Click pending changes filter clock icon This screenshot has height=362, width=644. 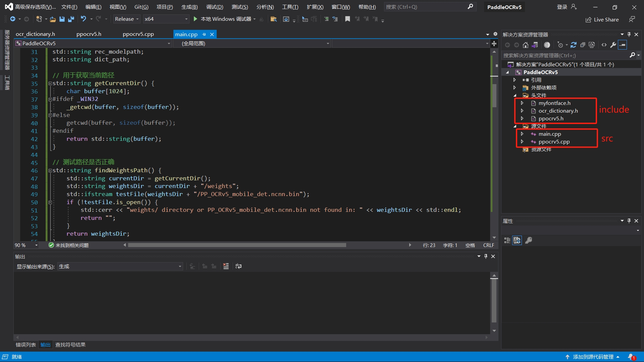point(560,45)
